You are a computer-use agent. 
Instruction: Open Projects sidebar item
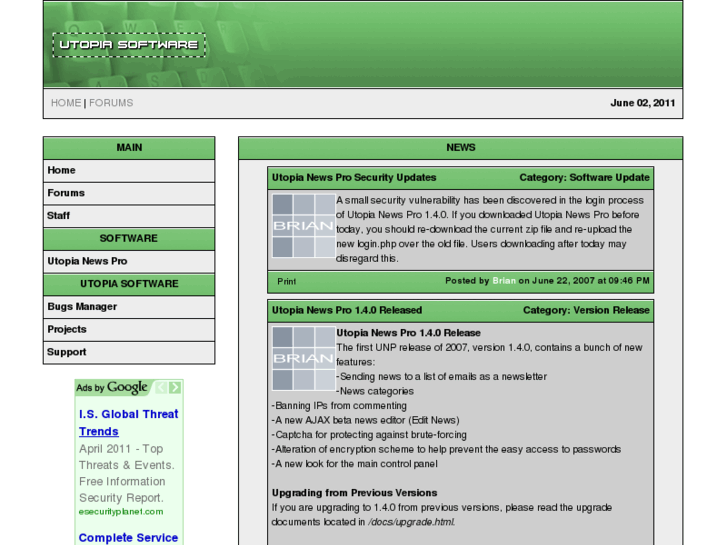tap(129, 330)
